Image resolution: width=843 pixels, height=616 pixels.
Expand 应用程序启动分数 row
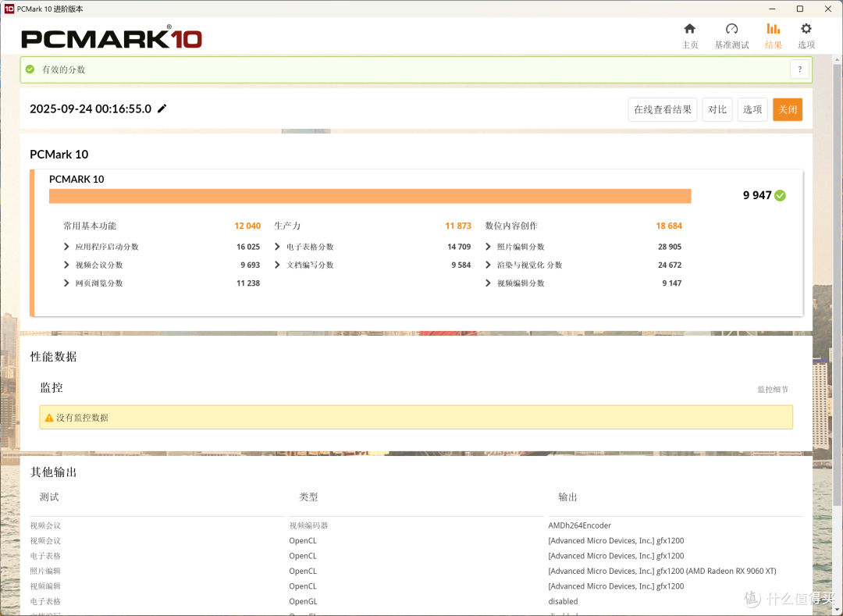(66, 247)
